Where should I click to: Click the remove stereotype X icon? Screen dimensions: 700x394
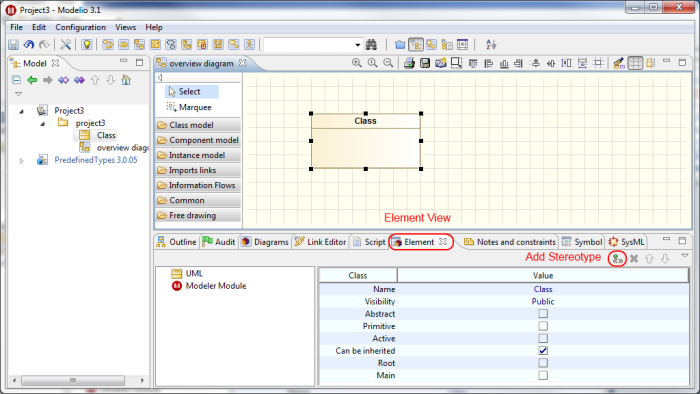click(634, 258)
